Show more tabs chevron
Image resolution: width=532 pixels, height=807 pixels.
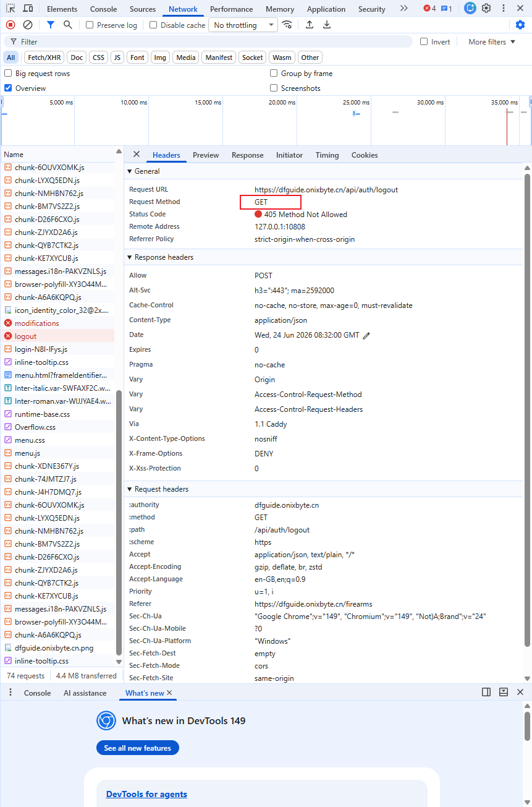(404, 9)
